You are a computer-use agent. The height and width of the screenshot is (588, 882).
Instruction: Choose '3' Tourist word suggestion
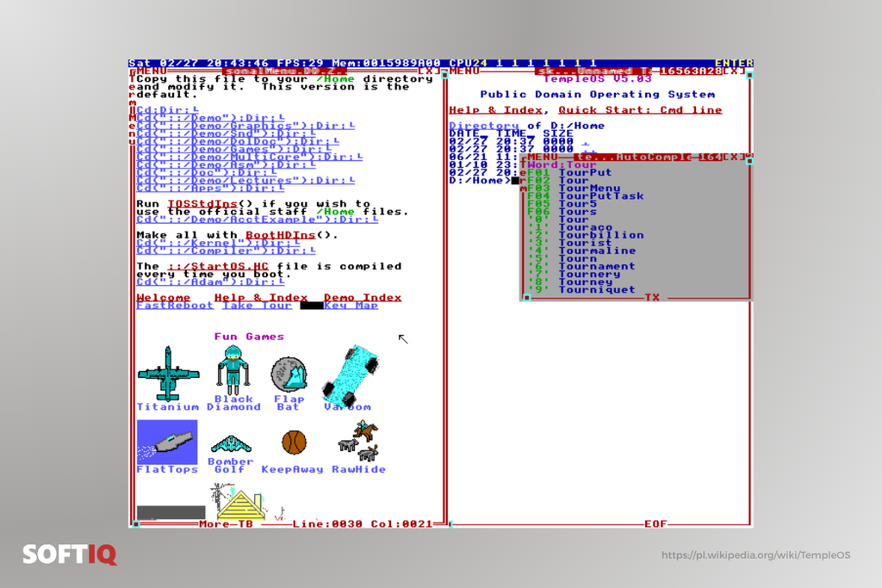tap(569, 244)
